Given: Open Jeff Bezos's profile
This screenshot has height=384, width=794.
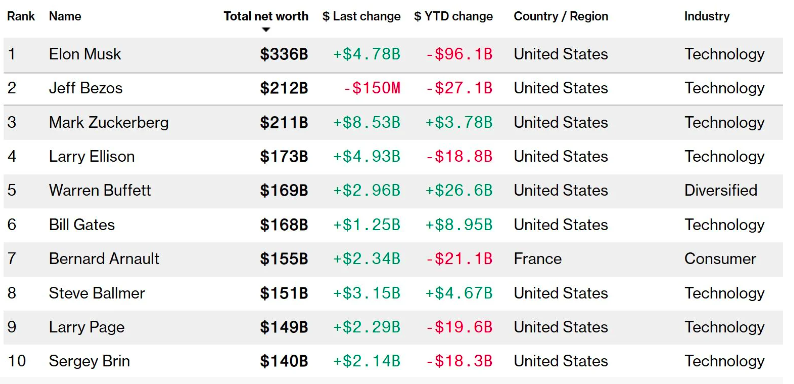Looking at the screenshot, I should (x=86, y=88).
